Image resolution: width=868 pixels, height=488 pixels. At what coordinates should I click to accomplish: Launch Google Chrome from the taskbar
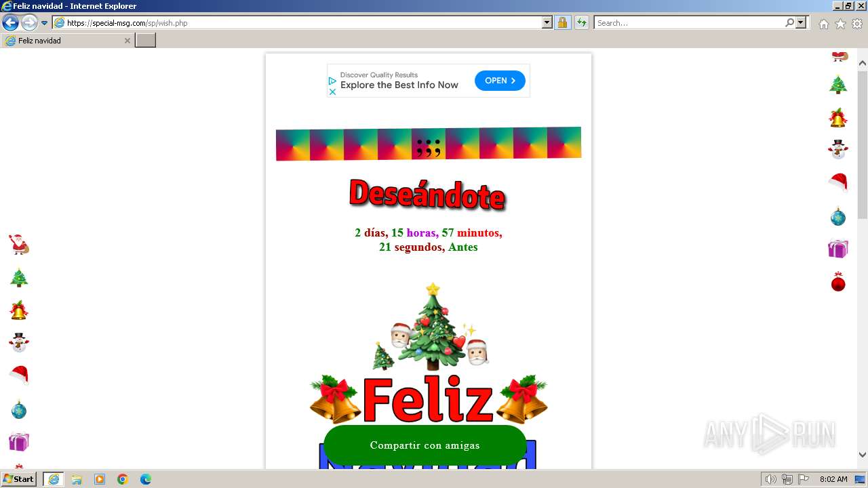coord(123,479)
